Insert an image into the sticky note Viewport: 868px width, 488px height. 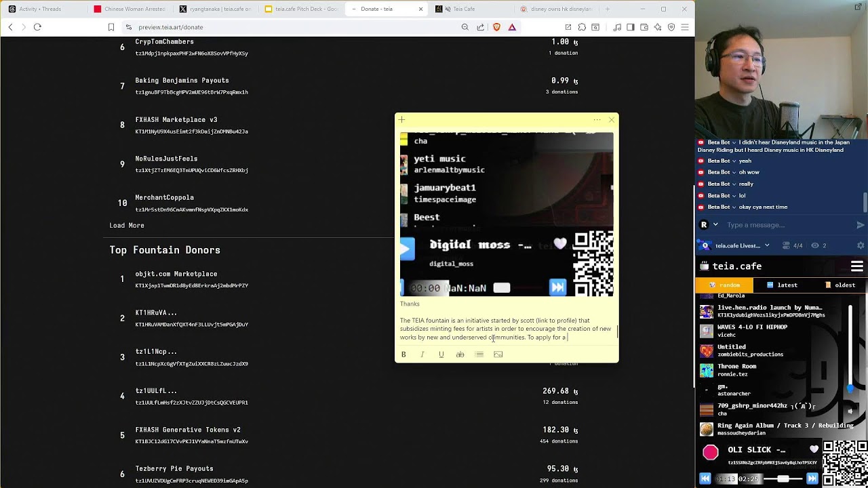[498, 354]
